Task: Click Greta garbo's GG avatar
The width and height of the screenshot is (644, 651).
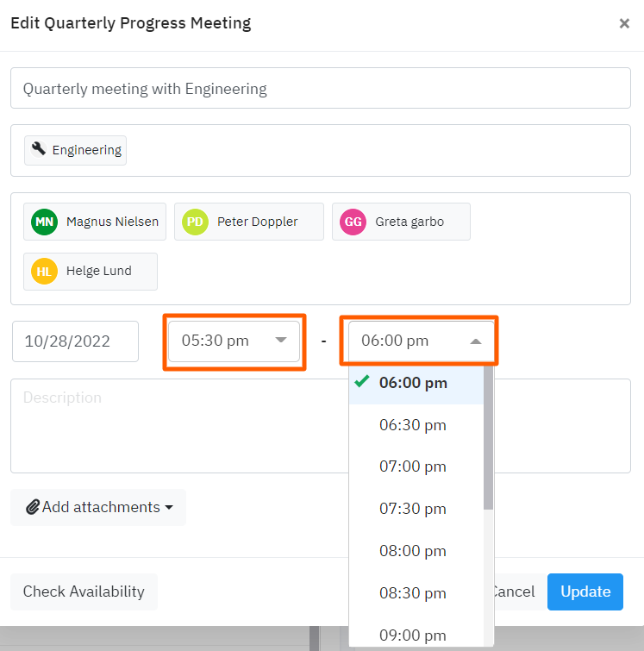Action: click(353, 222)
